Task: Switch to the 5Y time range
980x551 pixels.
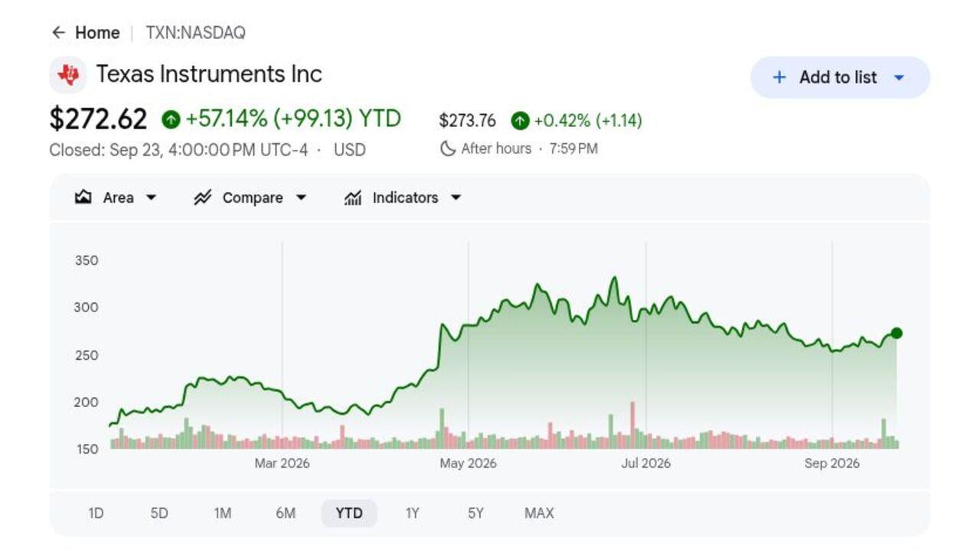Action: (x=475, y=514)
